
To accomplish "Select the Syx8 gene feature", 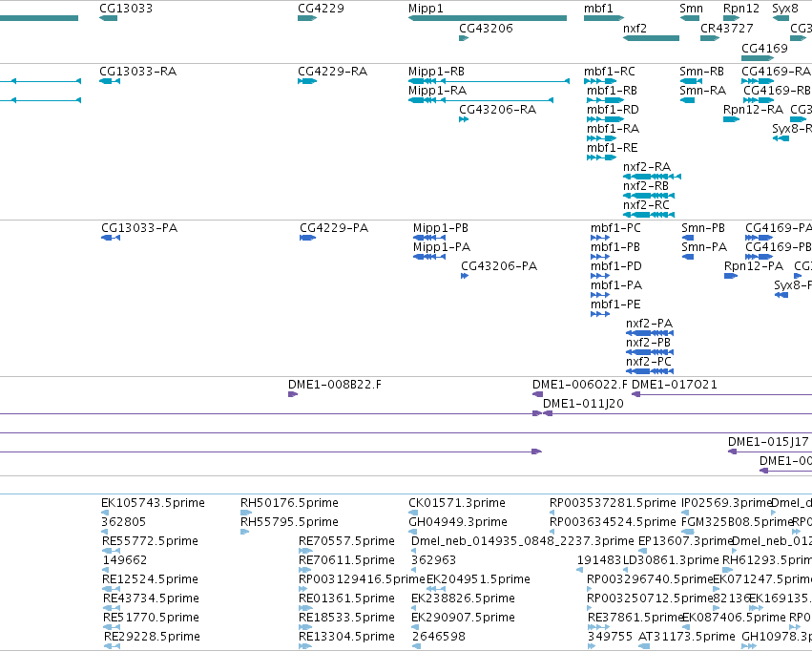I will pyautogui.click(x=781, y=18).
